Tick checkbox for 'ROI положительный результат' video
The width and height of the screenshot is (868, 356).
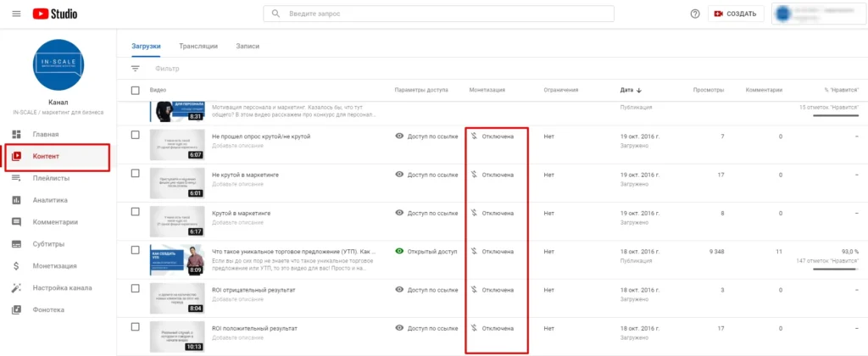[136, 326]
